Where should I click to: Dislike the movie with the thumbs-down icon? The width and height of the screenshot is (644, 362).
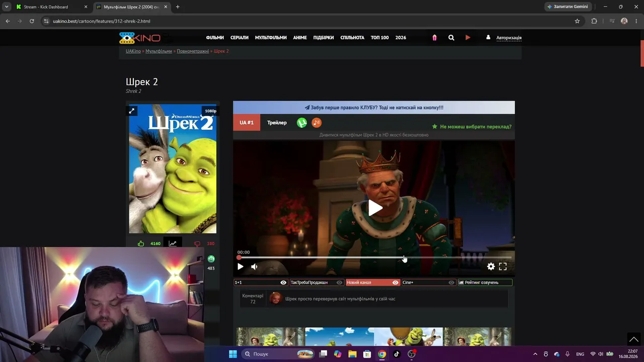pyautogui.click(x=197, y=243)
